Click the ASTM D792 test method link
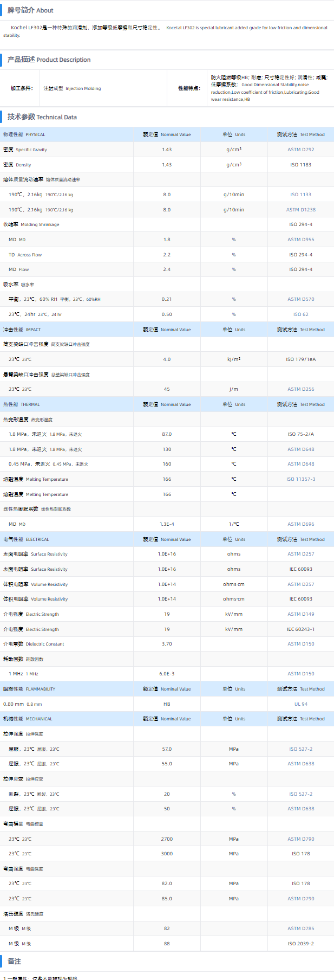Image resolution: width=334 pixels, height=980 pixels. click(x=300, y=150)
